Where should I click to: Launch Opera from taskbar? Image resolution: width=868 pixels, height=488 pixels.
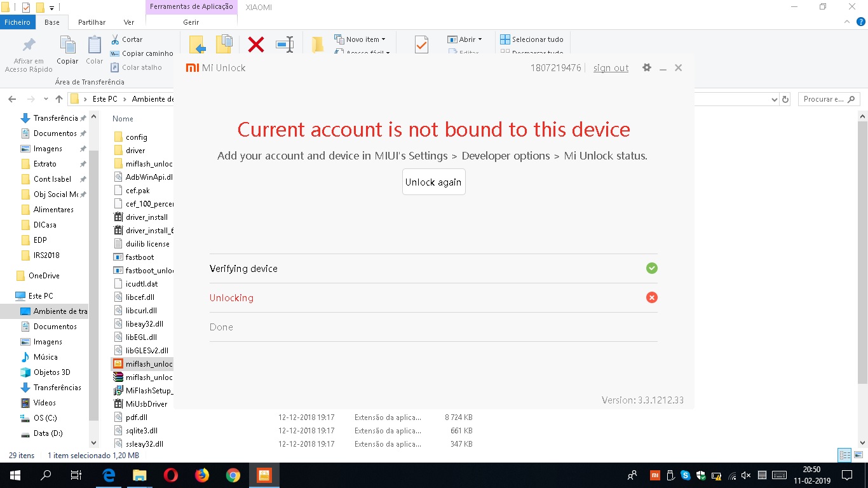[x=170, y=475]
